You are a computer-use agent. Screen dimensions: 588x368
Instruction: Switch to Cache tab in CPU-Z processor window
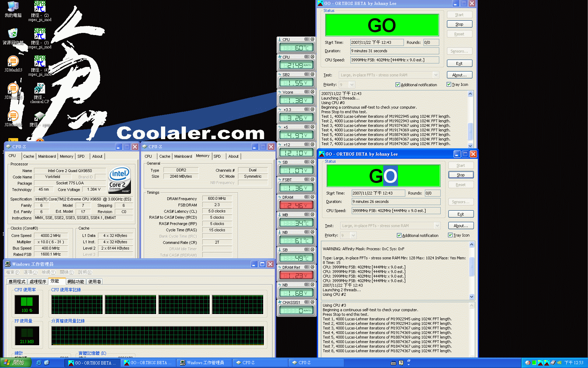click(x=29, y=156)
